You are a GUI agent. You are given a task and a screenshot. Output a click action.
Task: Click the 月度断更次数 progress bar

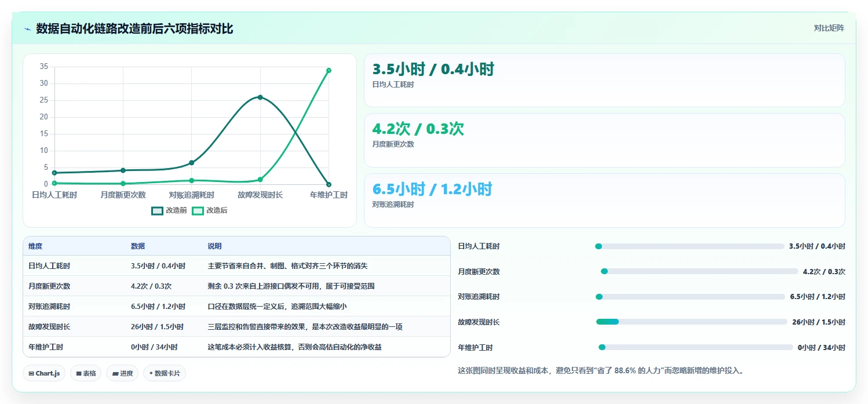[699, 271]
